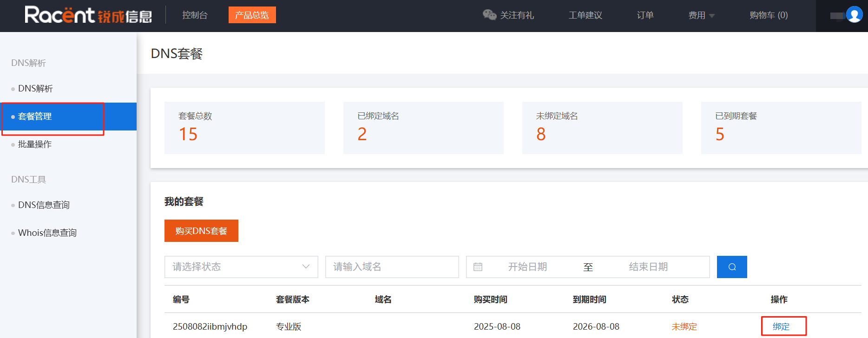Click the WeChat icon beside 关注有礼
Screen dimensions: 868x338
[489, 15]
